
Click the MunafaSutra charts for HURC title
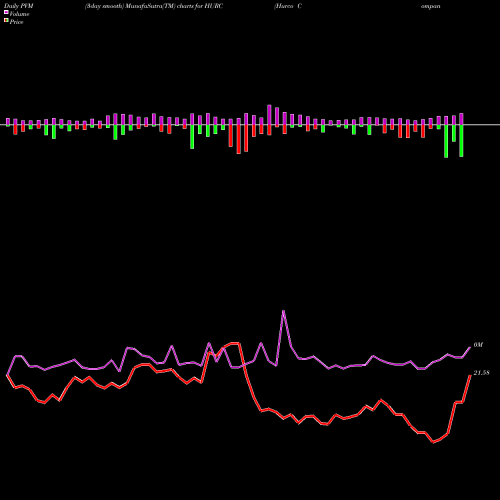pyautogui.click(x=154, y=6)
